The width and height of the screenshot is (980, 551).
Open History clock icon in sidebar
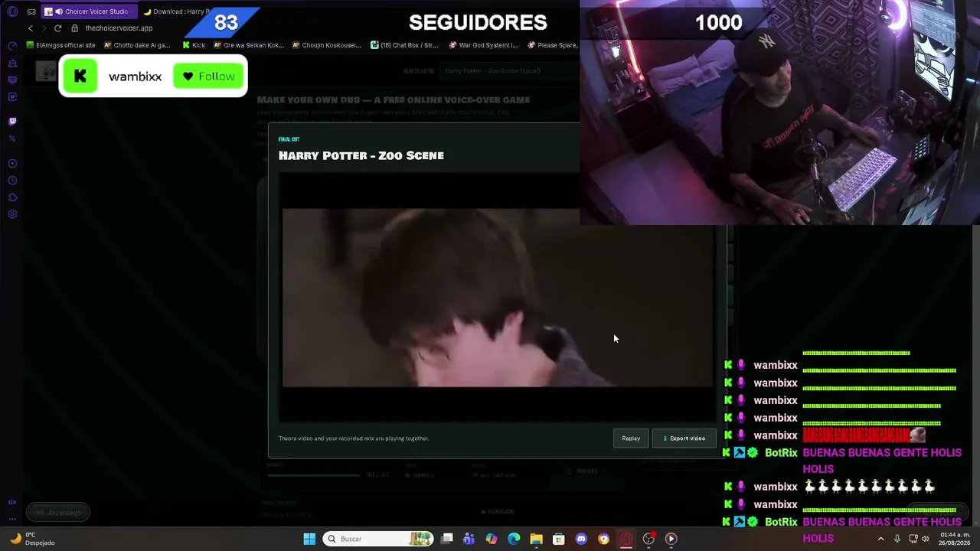(x=12, y=181)
